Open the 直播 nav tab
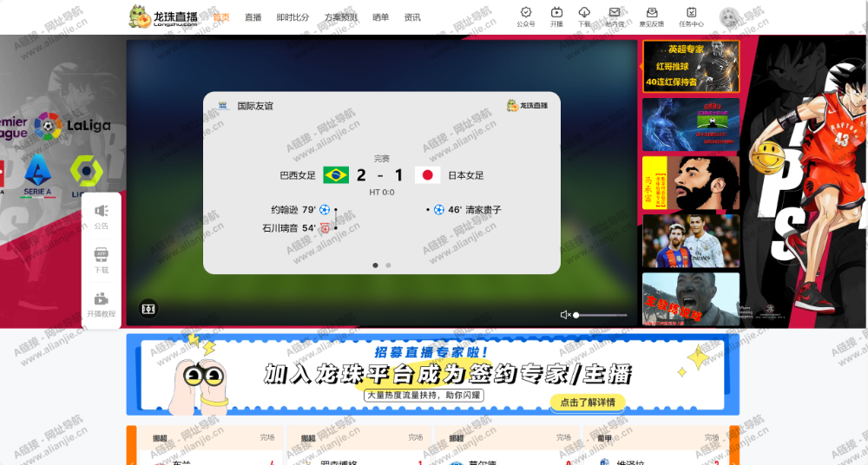868x465 pixels. tap(253, 17)
